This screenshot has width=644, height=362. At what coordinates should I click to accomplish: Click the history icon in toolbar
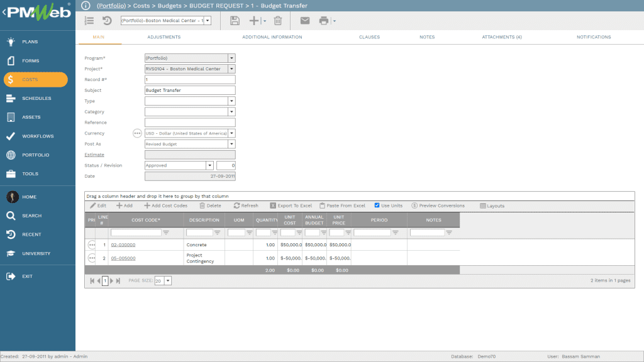coord(107,21)
